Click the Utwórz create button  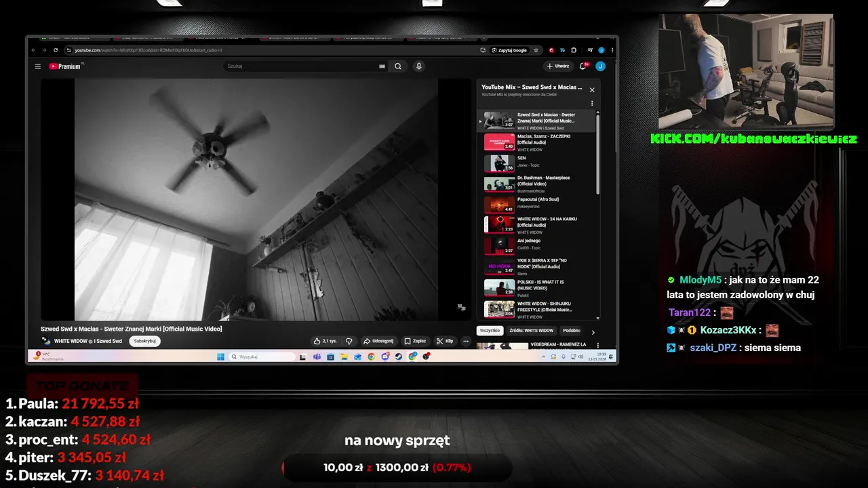(x=558, y=66)
